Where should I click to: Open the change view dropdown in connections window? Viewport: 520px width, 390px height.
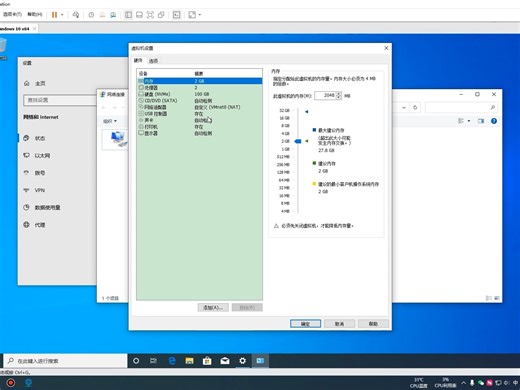tap(469, 121)
